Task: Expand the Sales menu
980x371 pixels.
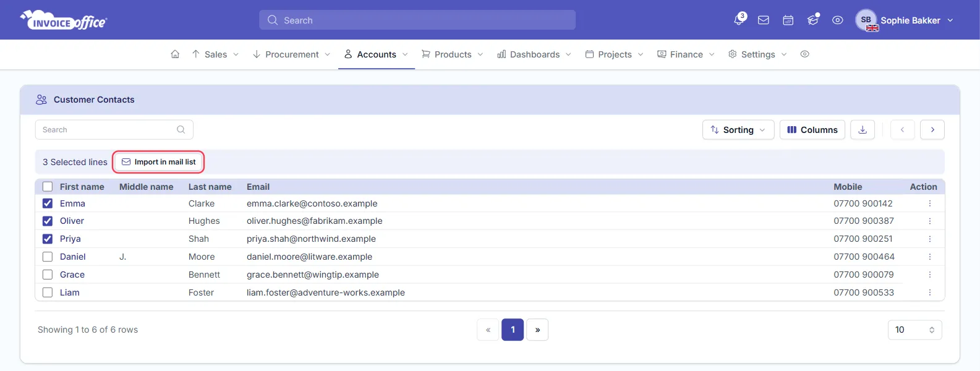Action: click(x=216, y=54)
